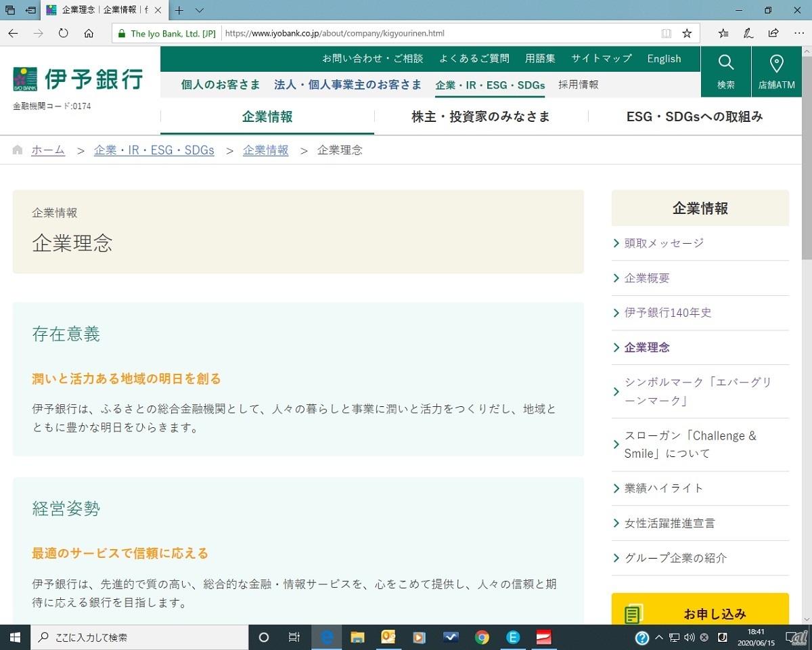
Task: Open 個人のお客さま menu item
Action: point(221,85)
